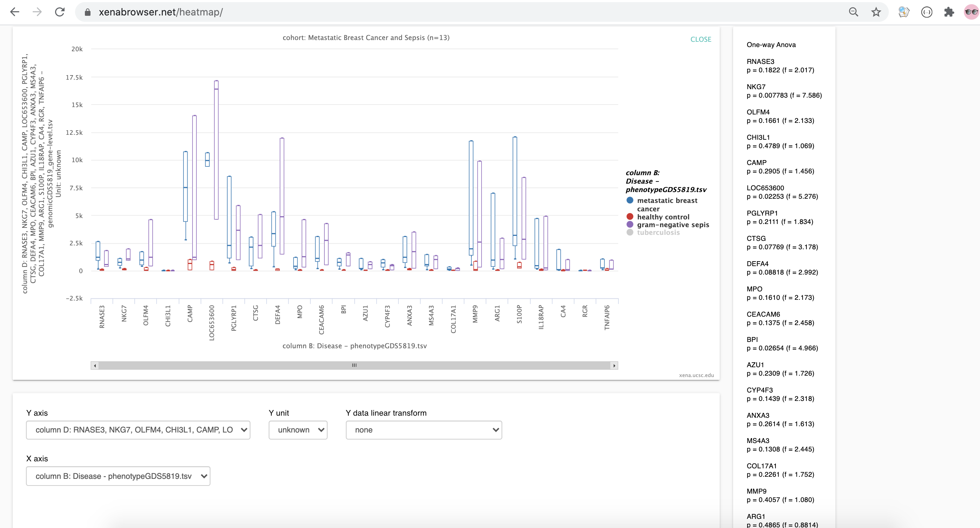
Task: Click the DEFA4 x-axis gene label
Action: (278, 315)
